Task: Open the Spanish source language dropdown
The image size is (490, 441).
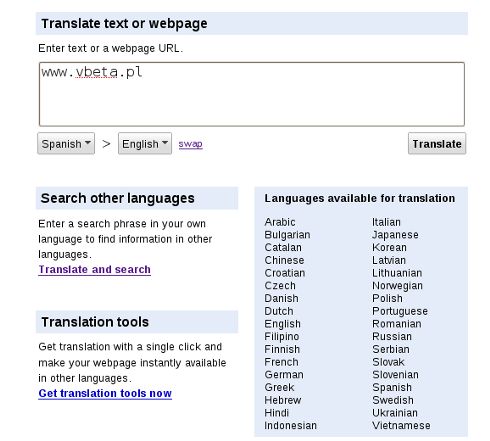Action: pyautogui.click(x=66, y=144)
